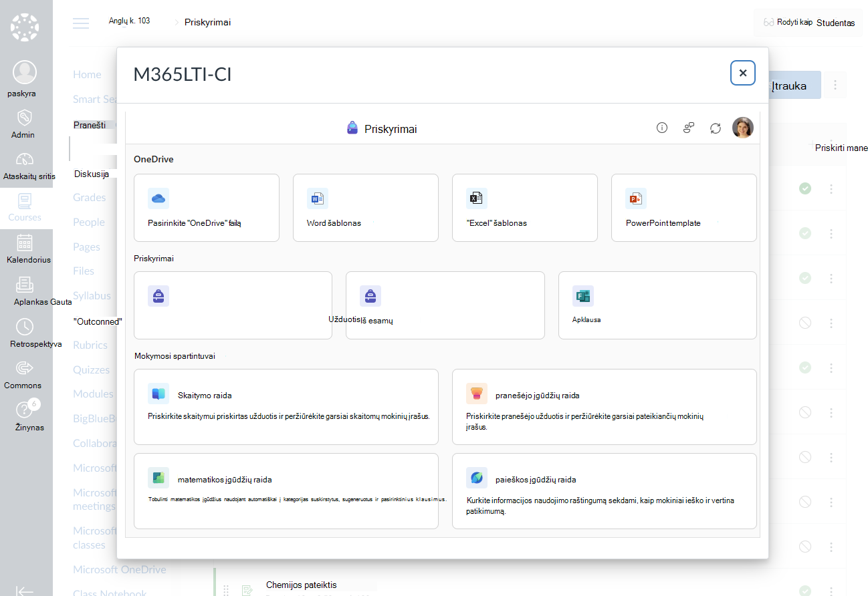
Task: Open Files in course menu
Action: coord(84,271)
